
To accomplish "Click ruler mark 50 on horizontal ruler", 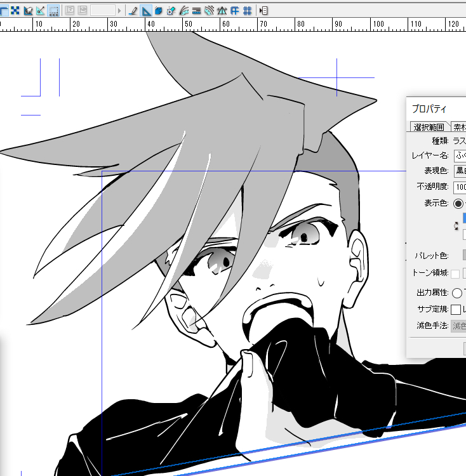I will tap(189, 24).
